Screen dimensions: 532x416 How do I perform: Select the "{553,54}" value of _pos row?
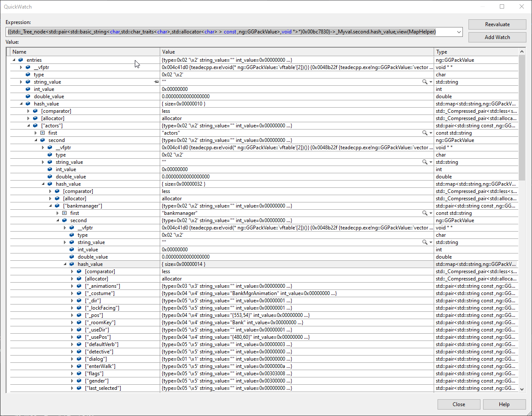(x=237, y=315)
